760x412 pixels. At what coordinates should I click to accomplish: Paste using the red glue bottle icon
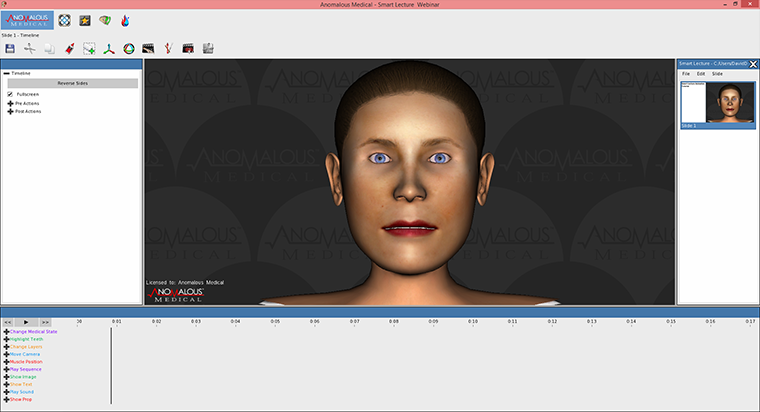pyautogui.click(x=69, y=48)
